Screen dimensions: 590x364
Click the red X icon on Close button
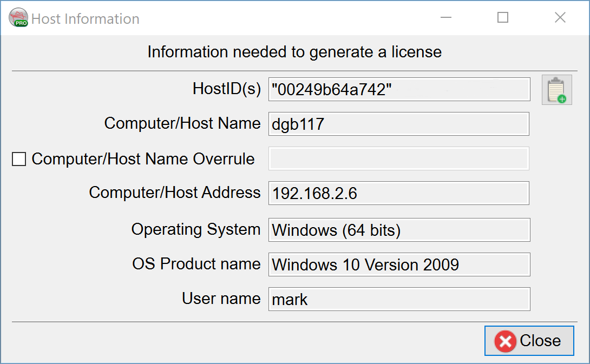pos(505,341)
